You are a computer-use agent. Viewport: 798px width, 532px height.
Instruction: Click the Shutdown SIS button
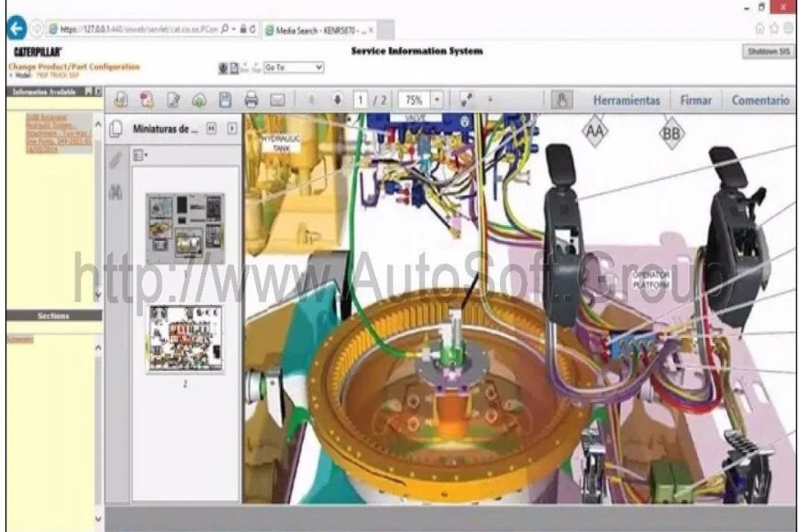coord(767,51)
